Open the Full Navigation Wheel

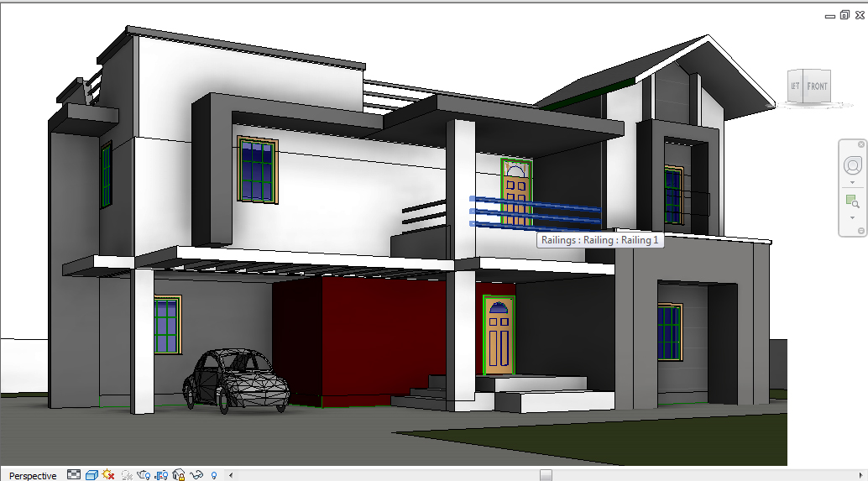(x=853, y=165)
